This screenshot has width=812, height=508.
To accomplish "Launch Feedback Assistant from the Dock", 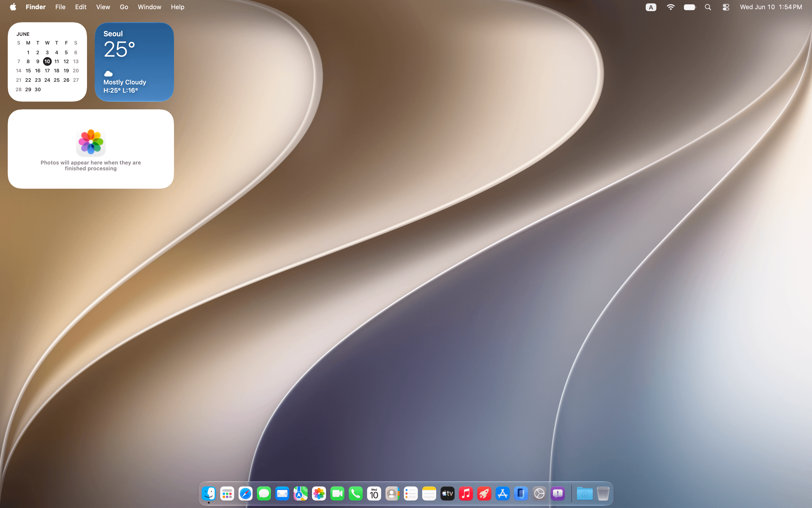I will click(x=558, y=493).
